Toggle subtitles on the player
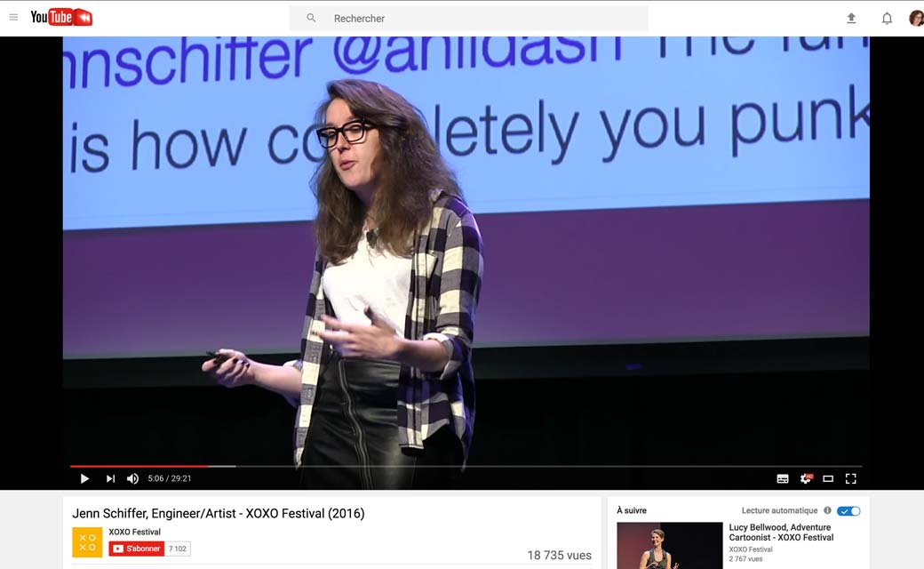The image size is (924, 569). [x=783, y=478]
